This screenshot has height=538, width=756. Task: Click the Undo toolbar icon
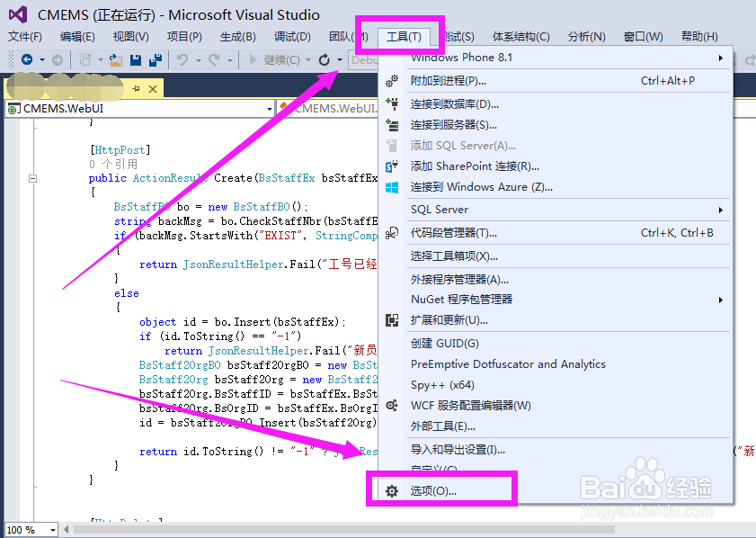tap(182, 60)
